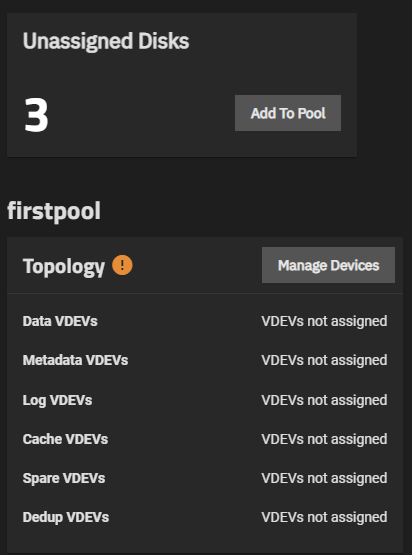Click empty space beside Unassigned Disks title
412x555 pixels.
click(273, 41)
